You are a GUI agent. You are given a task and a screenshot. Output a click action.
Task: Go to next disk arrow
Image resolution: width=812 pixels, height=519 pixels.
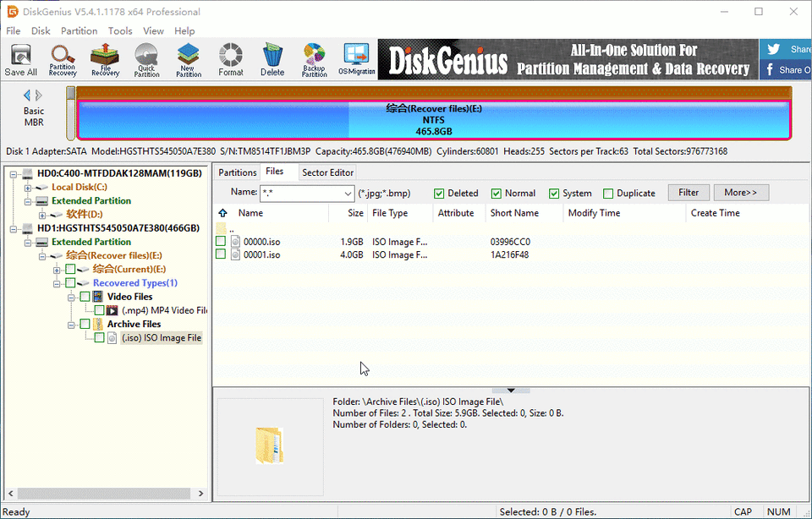click(39, 96)
